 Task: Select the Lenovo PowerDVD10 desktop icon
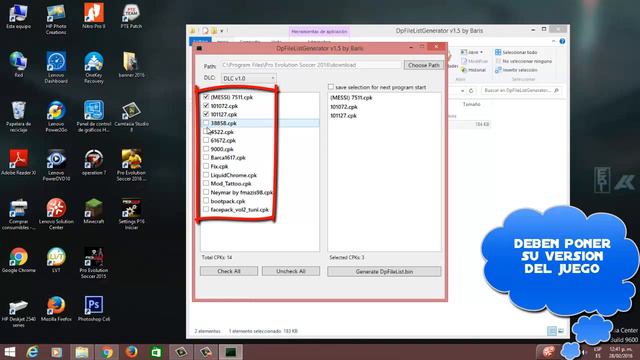[56, 165]
